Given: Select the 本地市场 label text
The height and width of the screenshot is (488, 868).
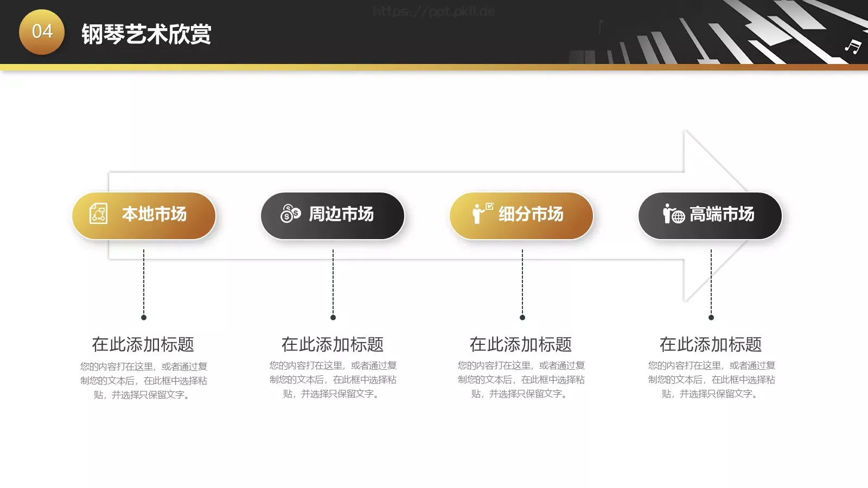Looking at the screenshot, I should (154, 214).
